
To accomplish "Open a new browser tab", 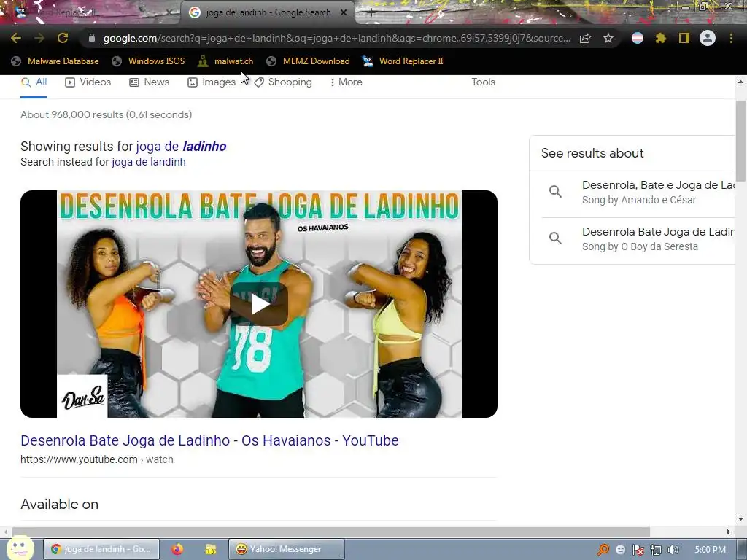I will point(371,13).
